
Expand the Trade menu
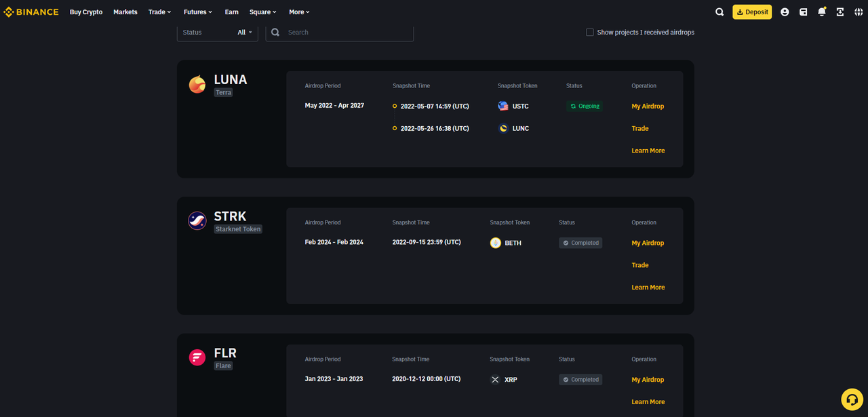(160, 12)
